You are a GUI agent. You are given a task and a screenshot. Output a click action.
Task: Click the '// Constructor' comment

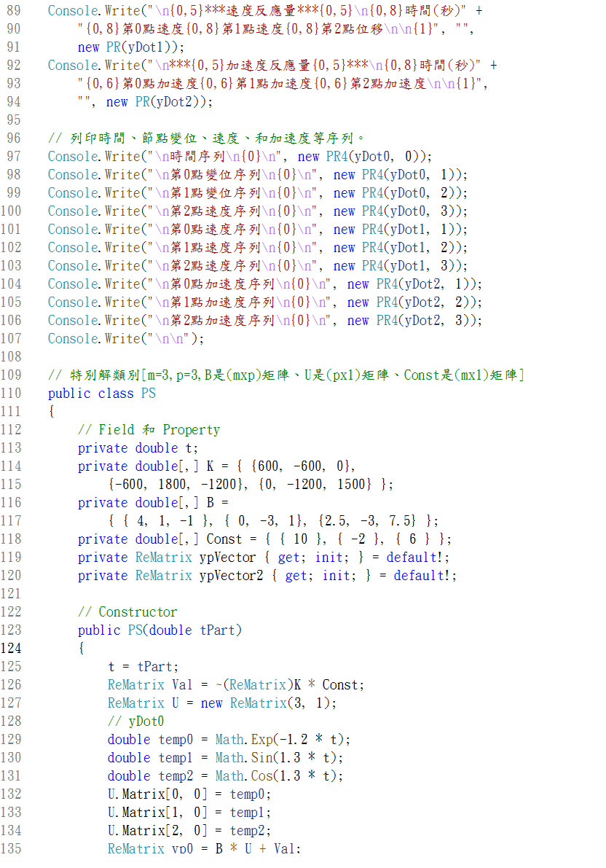tap(127, 611)
